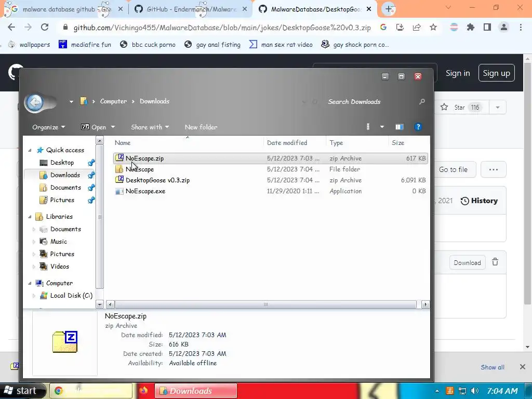Open the Explorer help question mark icon

pos(418,127)
